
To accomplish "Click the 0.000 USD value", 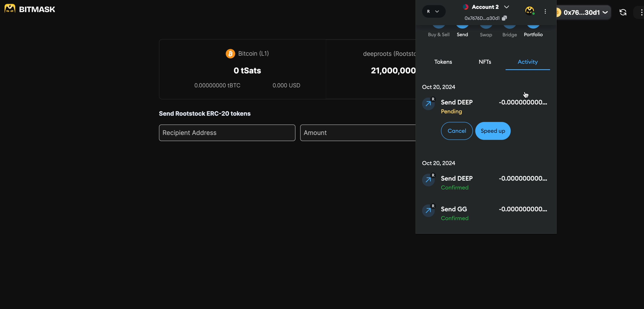I will [x=286, y=86].
